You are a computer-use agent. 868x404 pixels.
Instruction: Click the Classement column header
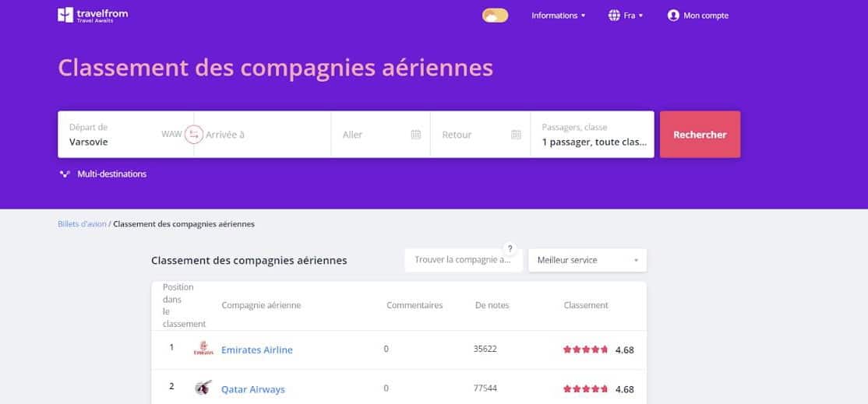586,305
